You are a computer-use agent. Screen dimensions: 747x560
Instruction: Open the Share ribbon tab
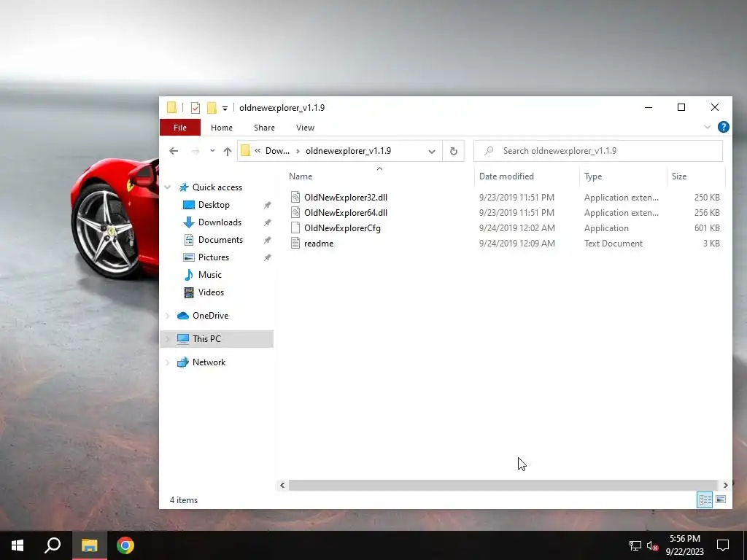click(264, 128)
